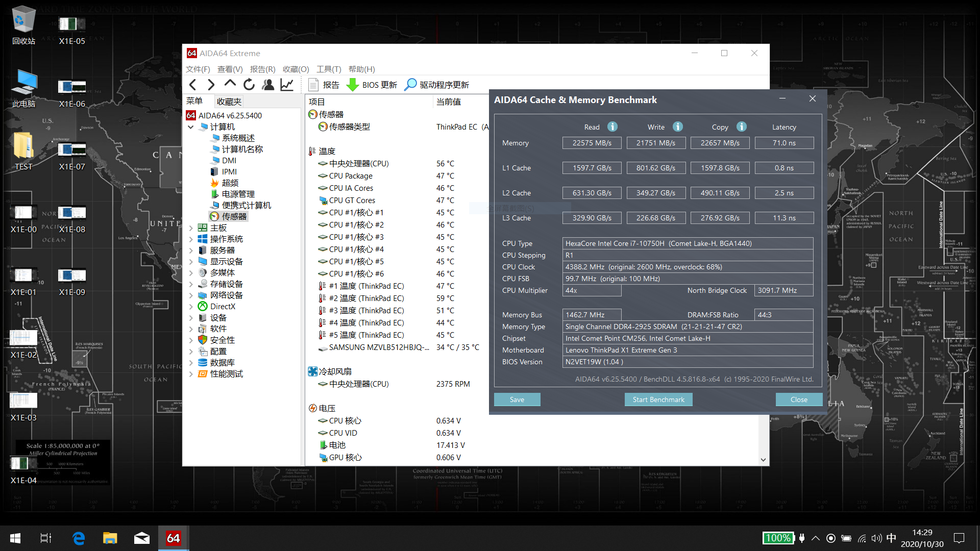This screenshot has height=551, width=980.
Task: Click the Write info icon in benchmark window
Action: point(678,127)
